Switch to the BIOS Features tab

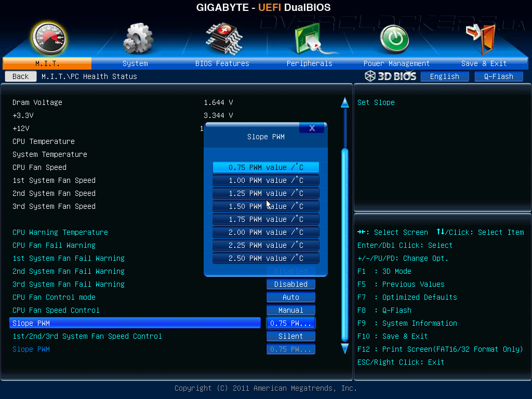click(x=222, y=63)
